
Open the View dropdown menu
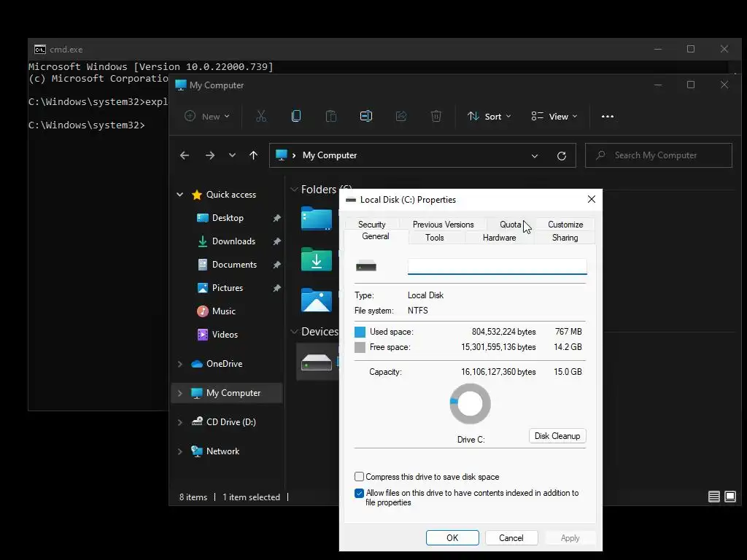click(554, 116)
